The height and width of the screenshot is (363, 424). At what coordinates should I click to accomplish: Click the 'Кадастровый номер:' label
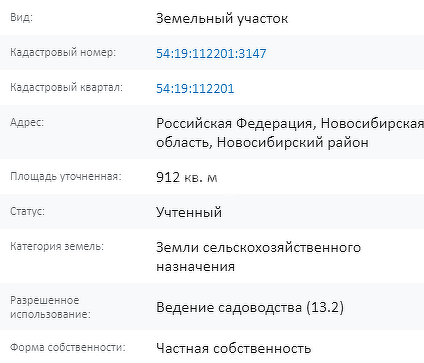point(63,52)
